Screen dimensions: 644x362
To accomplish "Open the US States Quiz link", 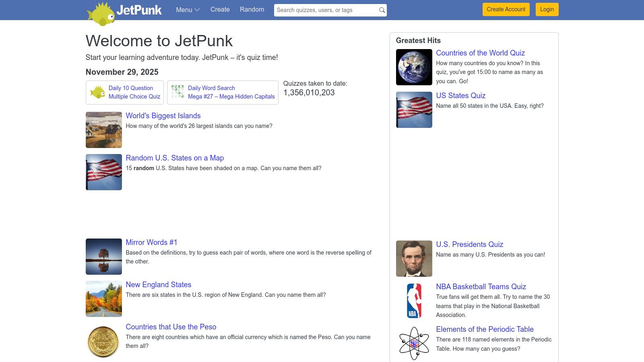I will click(x=460, y=96).
